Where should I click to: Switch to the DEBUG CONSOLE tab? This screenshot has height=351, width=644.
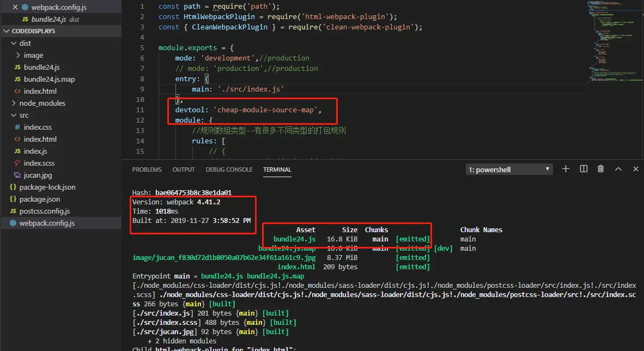(229, 170)
